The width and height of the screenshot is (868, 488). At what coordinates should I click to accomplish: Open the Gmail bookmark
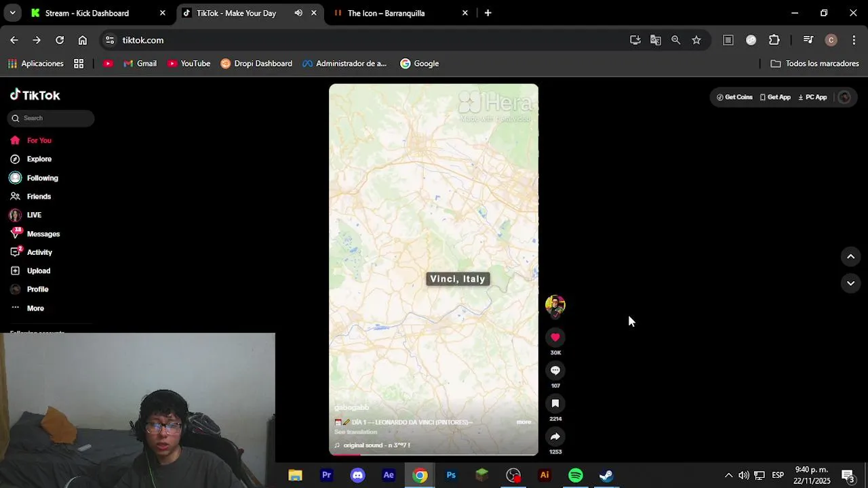140,64
